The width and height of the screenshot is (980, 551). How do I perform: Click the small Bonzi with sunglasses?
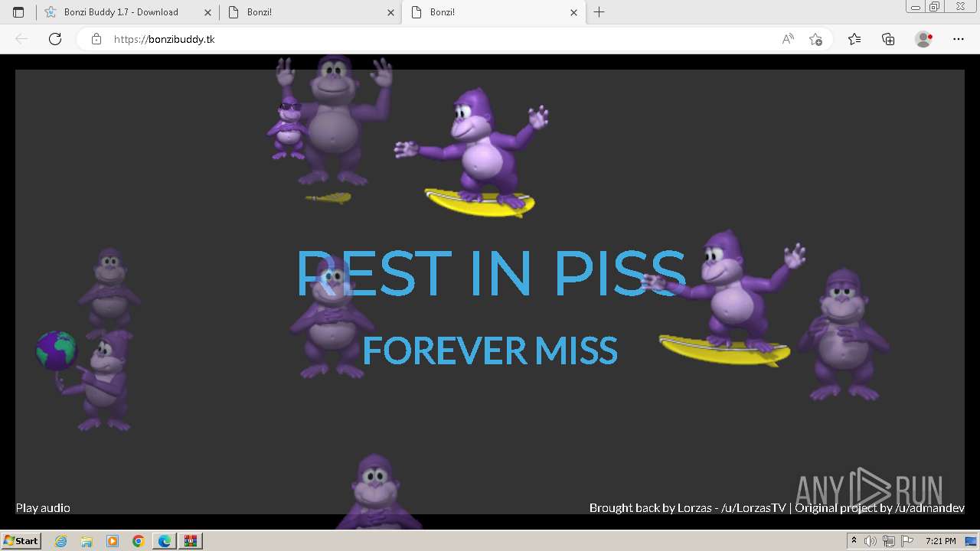(x=288, y=129)
